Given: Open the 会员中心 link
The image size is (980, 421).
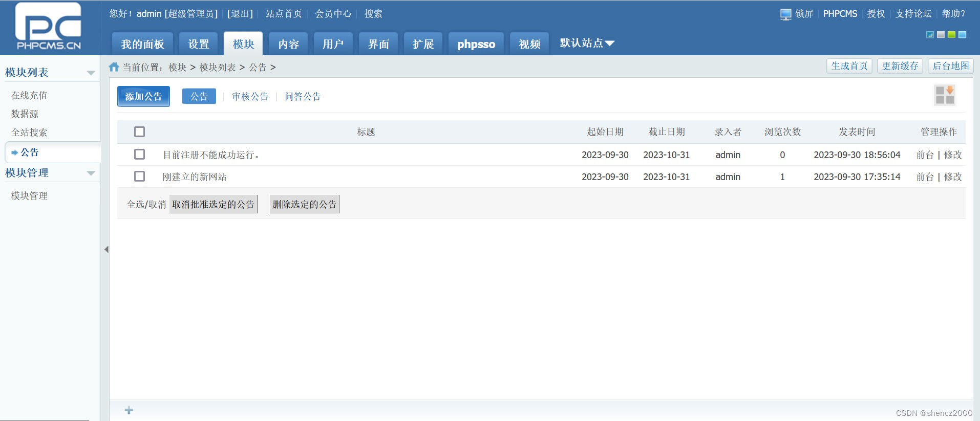Looking at the screenshot, I should click(333, 14).
